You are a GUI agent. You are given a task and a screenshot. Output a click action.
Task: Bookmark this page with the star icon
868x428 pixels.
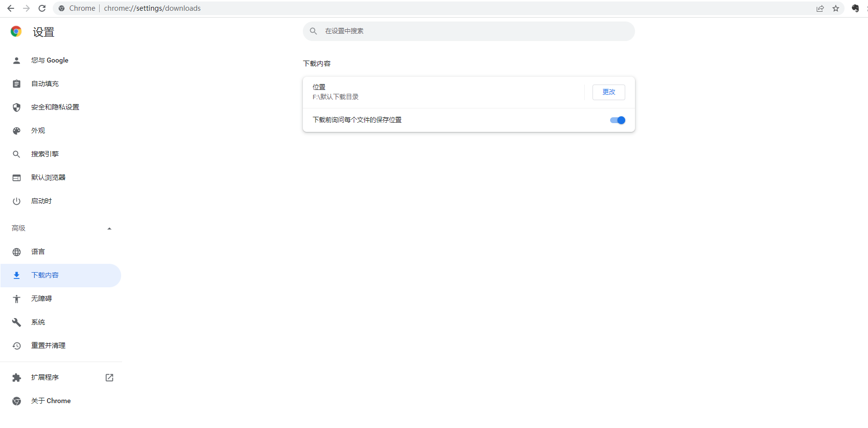tap(836, 8)
